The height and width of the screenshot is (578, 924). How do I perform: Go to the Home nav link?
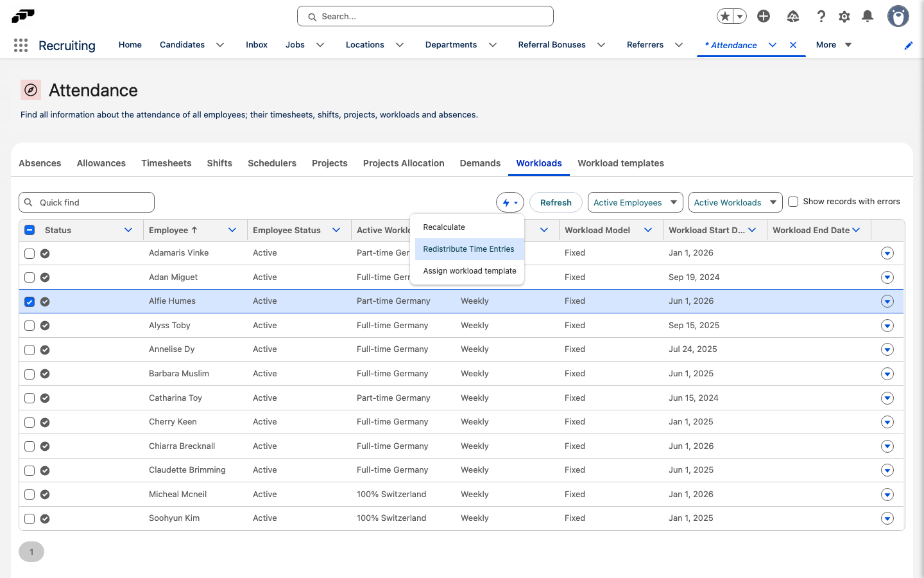[x=130, y=45]
